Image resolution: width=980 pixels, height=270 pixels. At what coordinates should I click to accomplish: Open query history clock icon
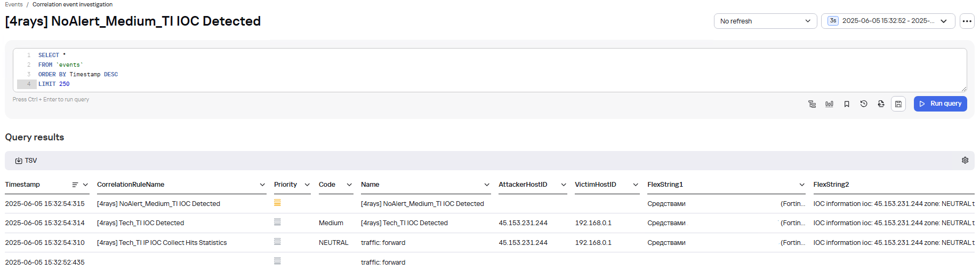[x=864, y=104]
